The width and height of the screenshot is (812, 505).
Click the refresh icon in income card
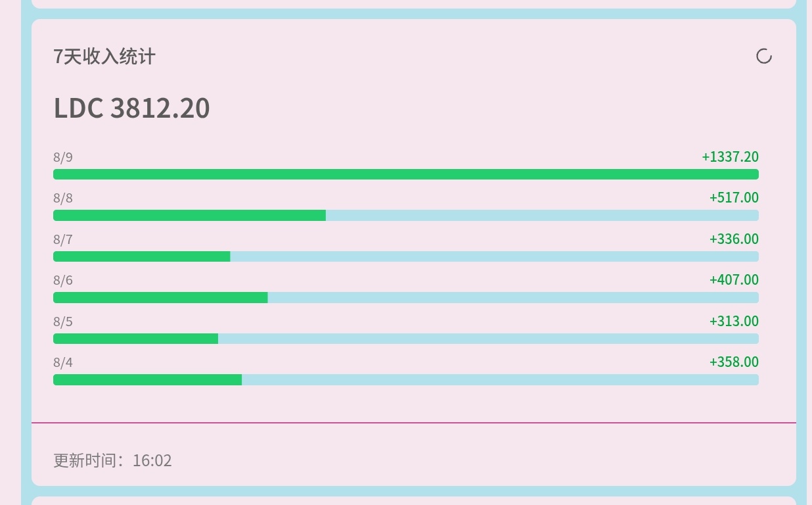click(764, 57)
